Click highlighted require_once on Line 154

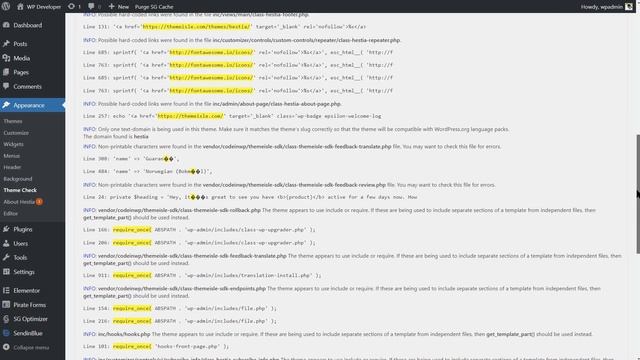[132, 309]
